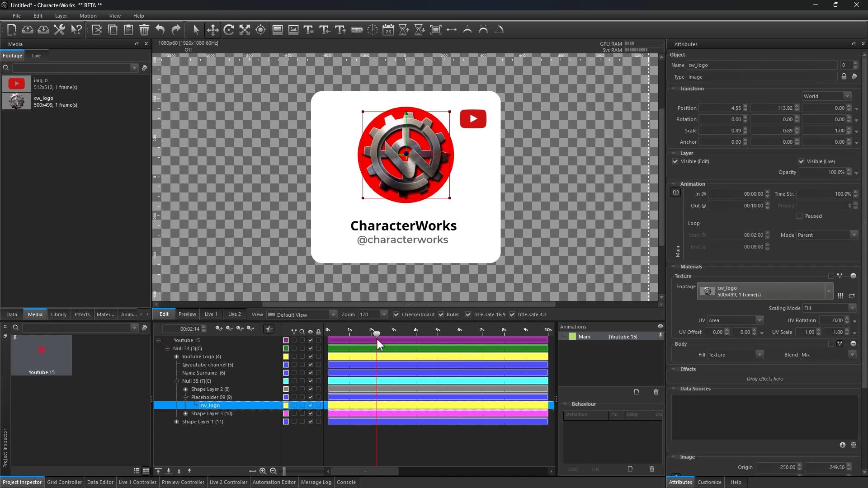This screenshot has width=868, height=488.
Task: Click the New project icon
Action: click(12, 30)
